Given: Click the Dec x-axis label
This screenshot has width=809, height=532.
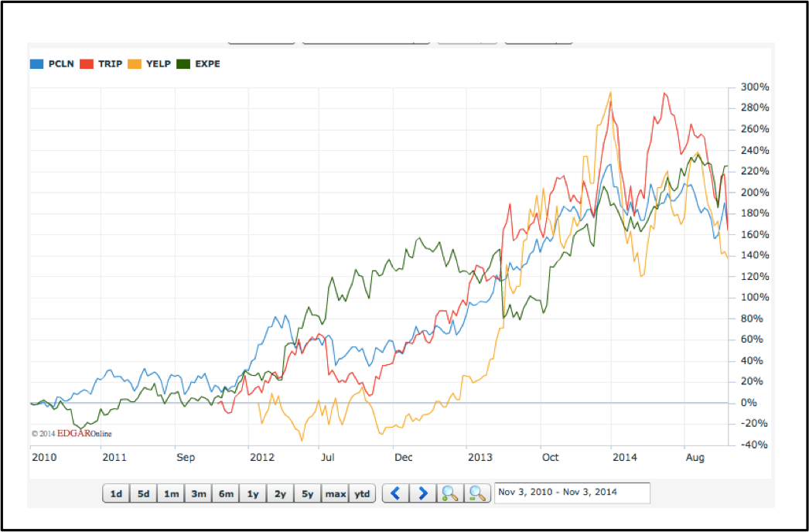Looking at the screenshot, I should click(404, 458).
